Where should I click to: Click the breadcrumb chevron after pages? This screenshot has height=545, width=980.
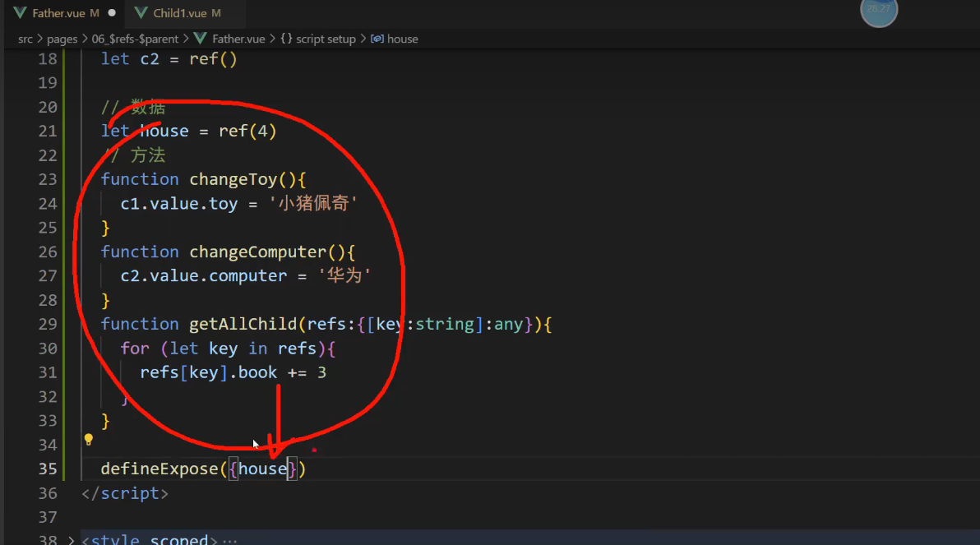click(x=85, y=39)
